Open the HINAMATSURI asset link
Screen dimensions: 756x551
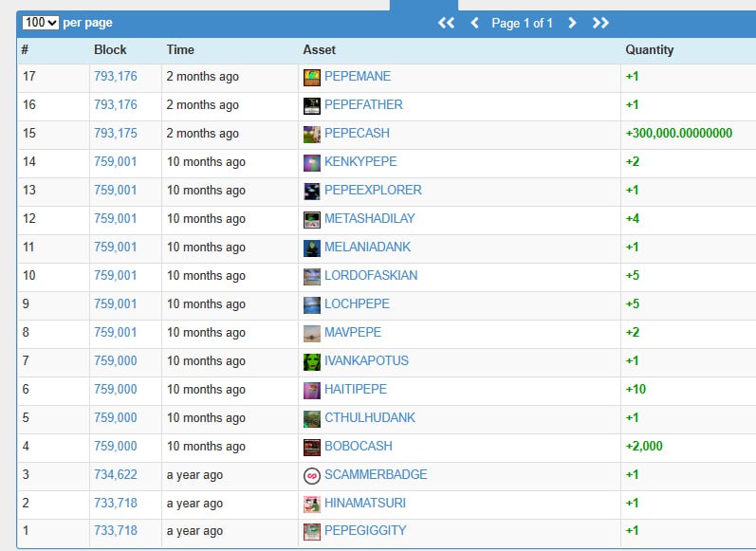coord(365,503)
